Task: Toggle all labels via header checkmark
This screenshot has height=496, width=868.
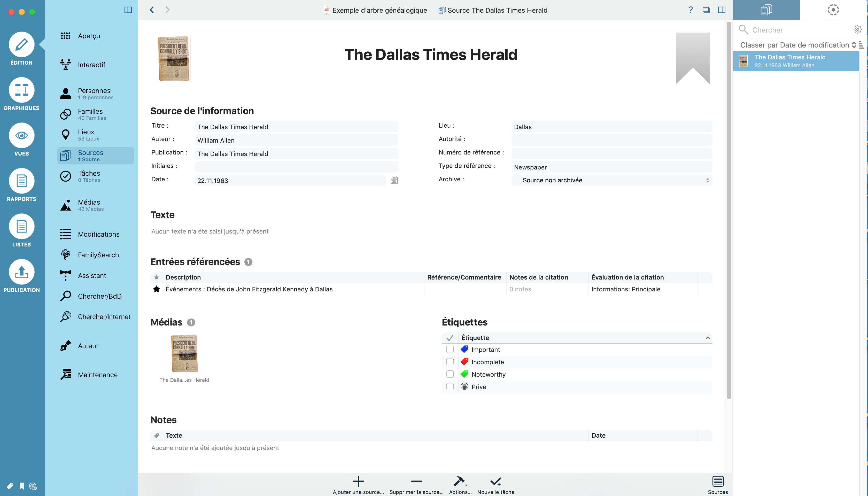Action: coord(450,338)
